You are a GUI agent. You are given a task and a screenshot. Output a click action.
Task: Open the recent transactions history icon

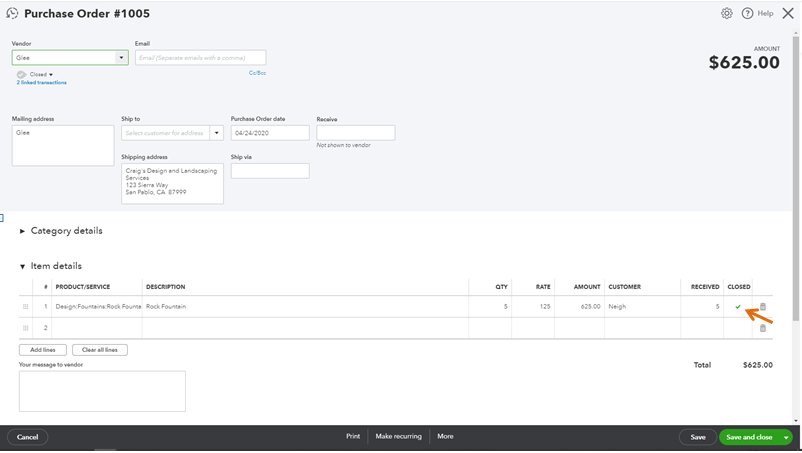point(12,13)
